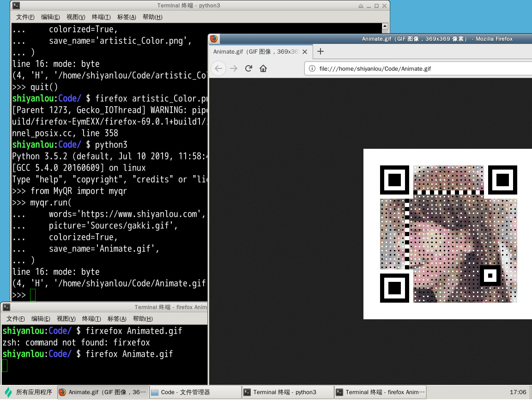
Task: Open 文件 menu in firefox terminal window
Action: point(16,319)
